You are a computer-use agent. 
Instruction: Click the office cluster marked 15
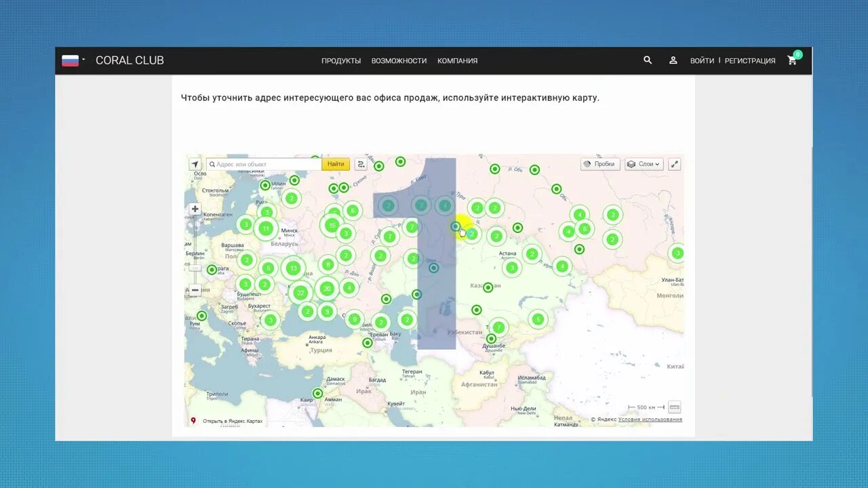tap(332, 225)
